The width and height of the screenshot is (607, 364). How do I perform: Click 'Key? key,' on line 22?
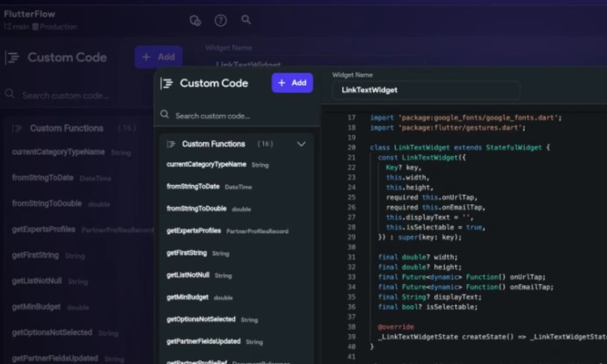click(x=404, y=168)
